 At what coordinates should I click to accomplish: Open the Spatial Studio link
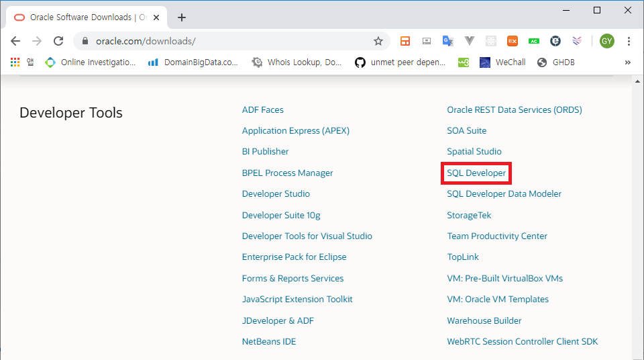click(474, 151)
